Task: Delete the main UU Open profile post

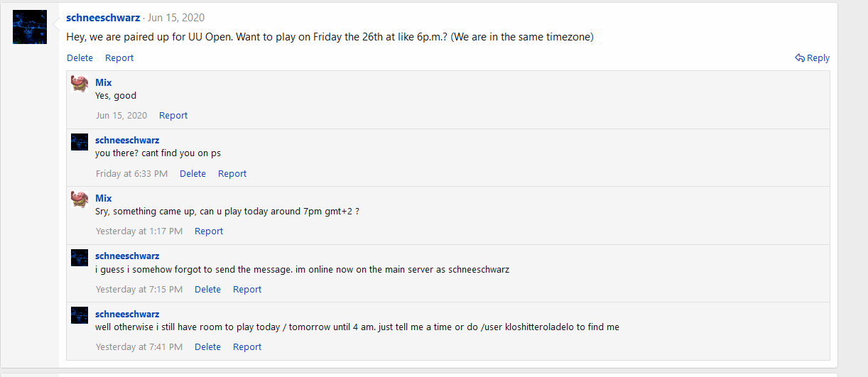Action: coord(80,58)
